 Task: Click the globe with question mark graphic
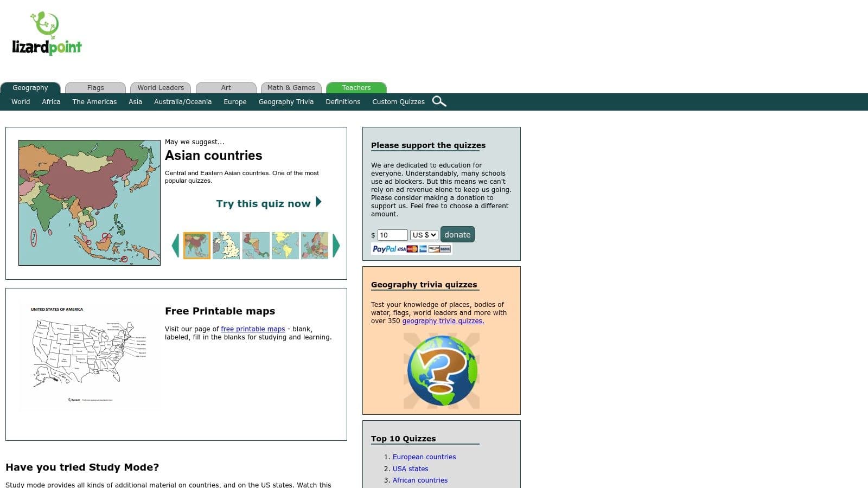coord(441,371)
